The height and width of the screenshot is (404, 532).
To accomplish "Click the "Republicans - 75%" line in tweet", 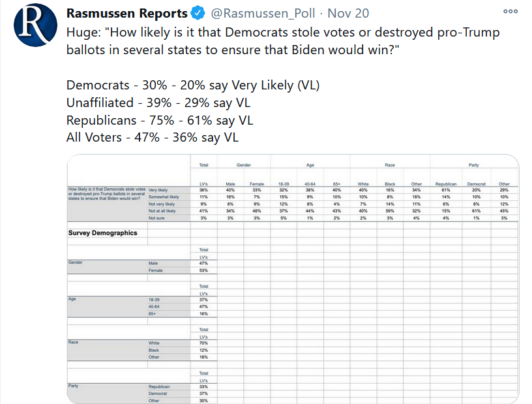I will point(160,120).
